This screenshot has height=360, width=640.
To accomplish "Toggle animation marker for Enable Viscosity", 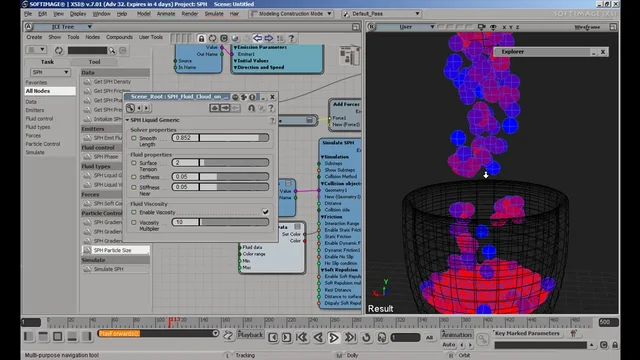I will [133, 212].
